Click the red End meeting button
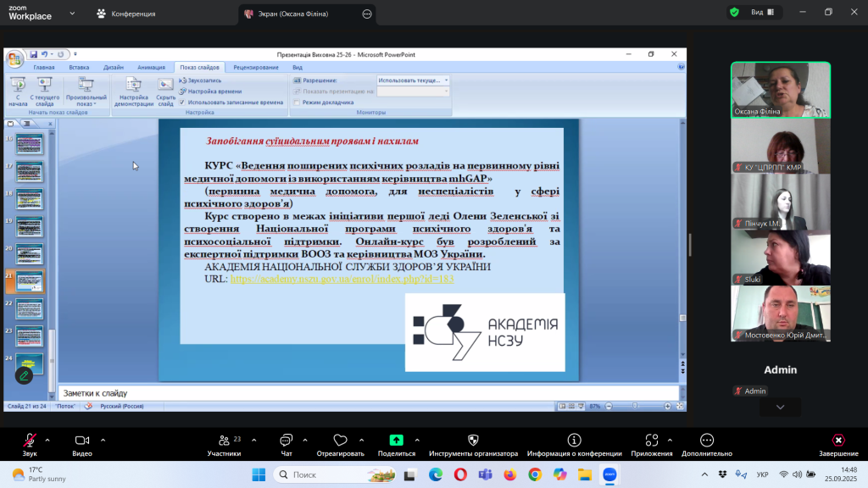The height and width of the screenshot is (488, 868). click(x=837, y=441)
